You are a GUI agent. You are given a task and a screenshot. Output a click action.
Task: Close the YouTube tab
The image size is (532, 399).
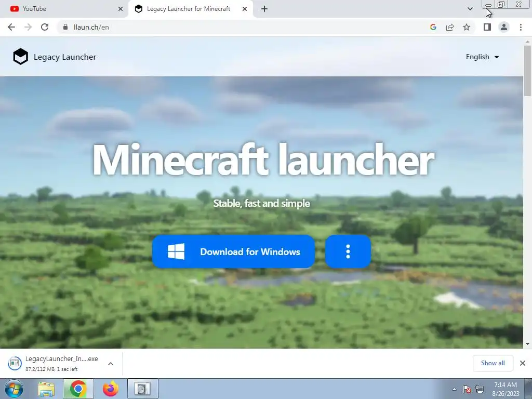point(120,9)
